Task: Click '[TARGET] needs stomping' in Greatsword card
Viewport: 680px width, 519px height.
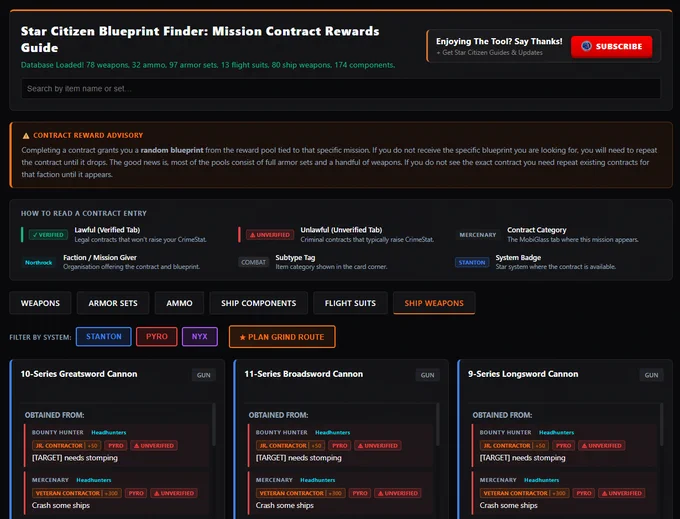Action: 75,458
